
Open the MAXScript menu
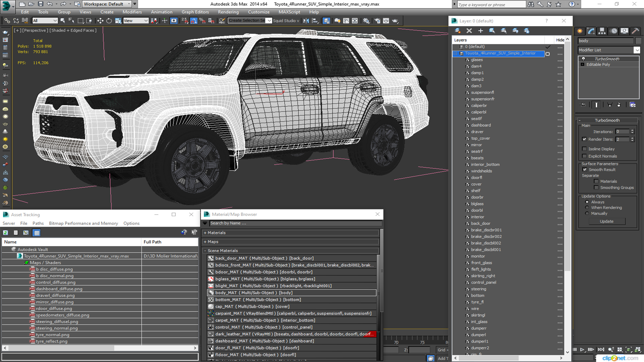click(x=289, y=12)
